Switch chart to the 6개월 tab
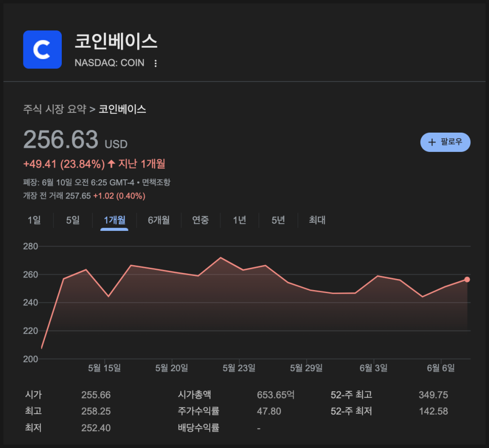This screenshot has width=489, height=448. tap(159, 220)
